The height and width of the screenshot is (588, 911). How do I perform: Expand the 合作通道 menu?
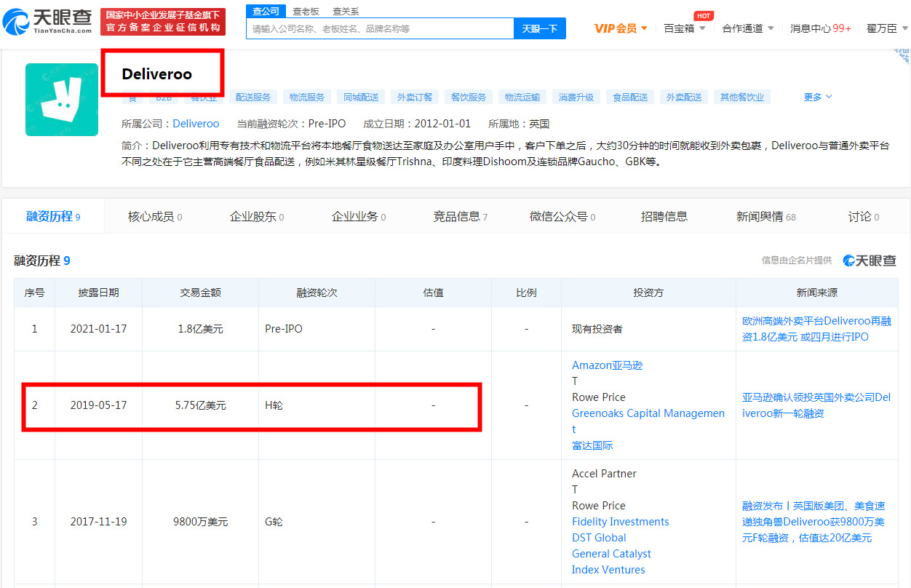(748, 28)
